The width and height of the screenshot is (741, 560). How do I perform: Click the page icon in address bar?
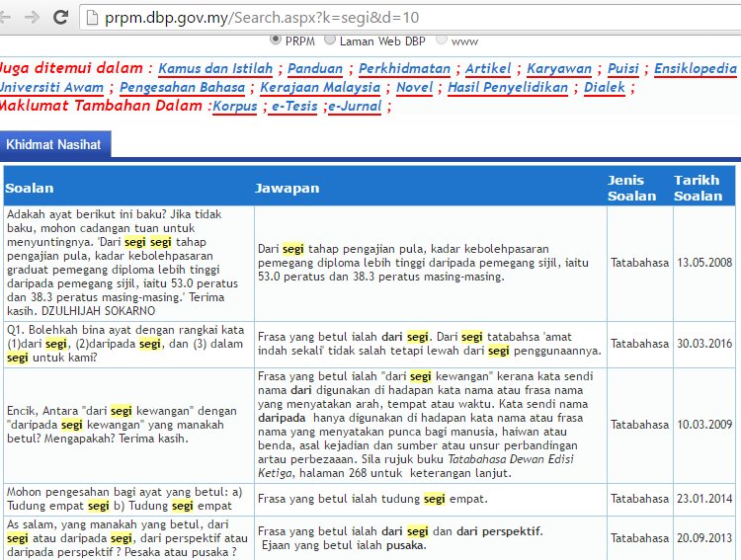point(92,18)
